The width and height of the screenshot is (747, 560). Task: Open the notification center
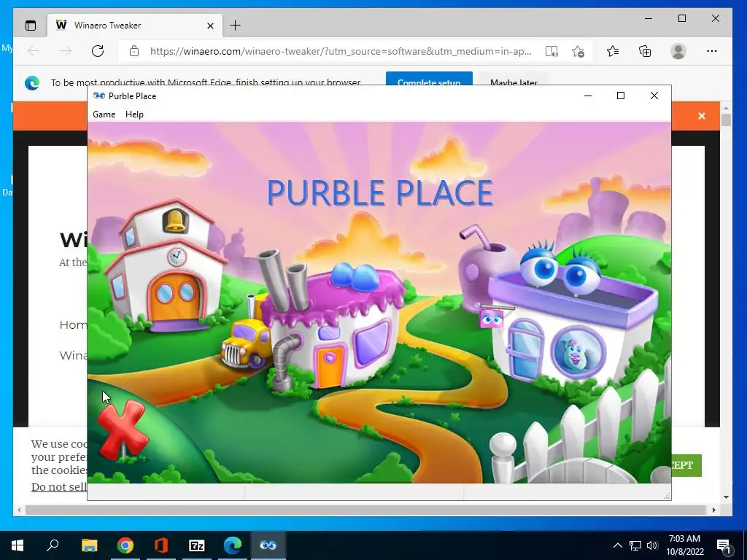[724, 545]
